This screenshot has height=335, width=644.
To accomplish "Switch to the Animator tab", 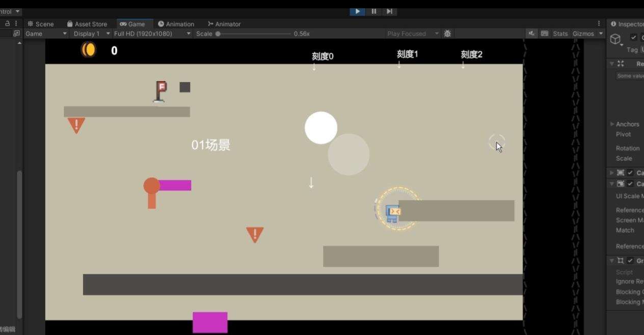I will coord(224,24).
